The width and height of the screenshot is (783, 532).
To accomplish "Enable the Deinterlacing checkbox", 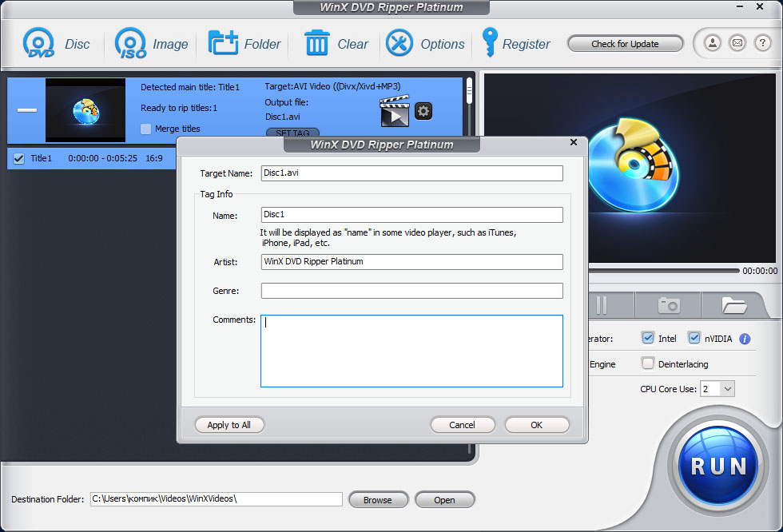I will [648, 363].
